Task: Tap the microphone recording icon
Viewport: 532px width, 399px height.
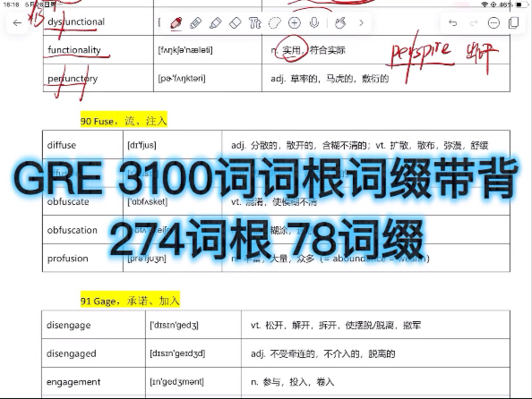Action: [314, 23]
